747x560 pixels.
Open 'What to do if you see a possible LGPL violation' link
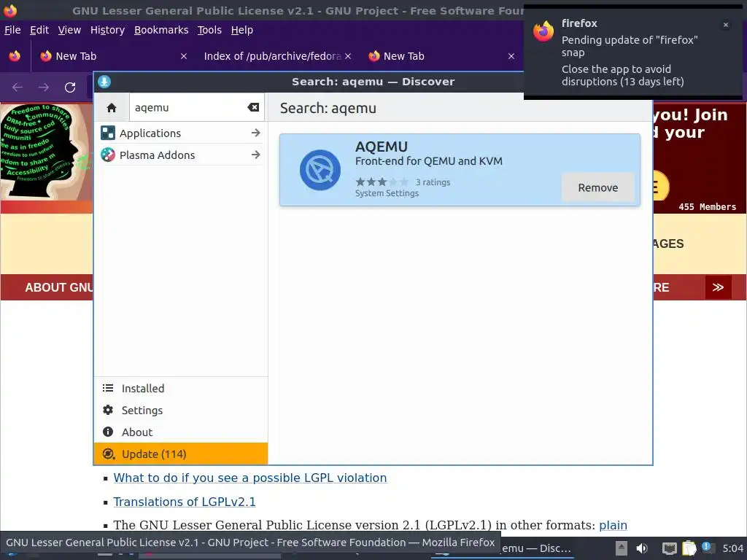pos(250,478)
